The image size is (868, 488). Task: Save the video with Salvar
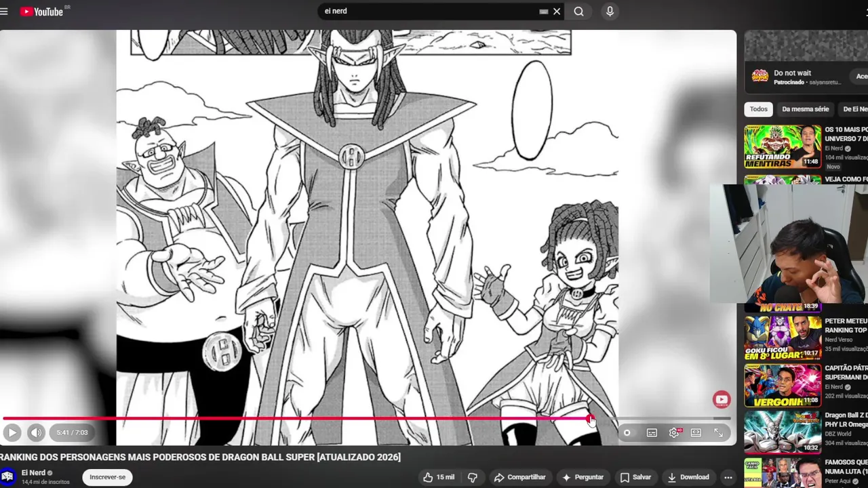click(x=635, y=477)
